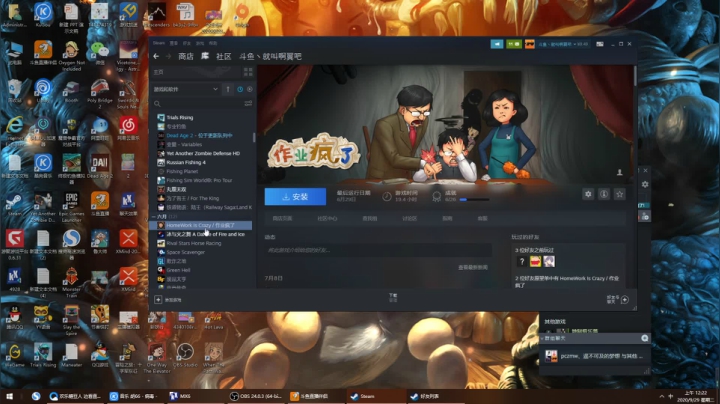The width and height of the screenshot is (720, 404).
Task: Select Space Scavenger entry
Action: click(186, 252)
